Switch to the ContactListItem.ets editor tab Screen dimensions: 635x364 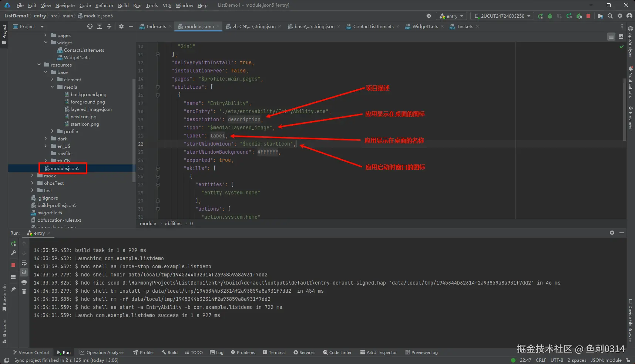click(373, 26)
